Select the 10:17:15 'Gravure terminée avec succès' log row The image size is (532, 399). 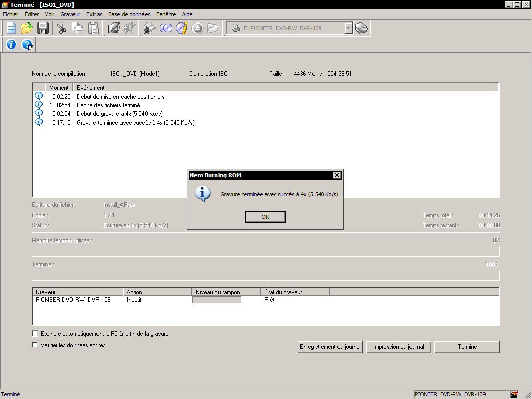(x=265, y=122)
